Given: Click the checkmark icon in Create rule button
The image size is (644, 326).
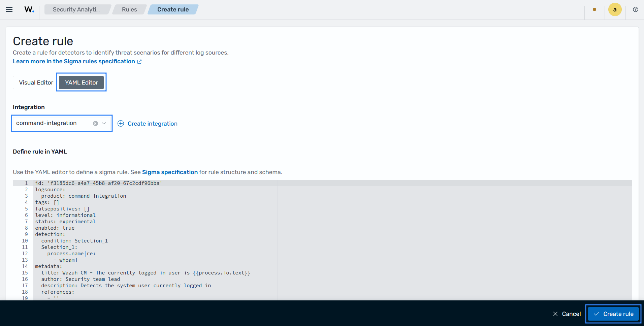Looking at the screenshot, I should click(x=597, y=314).
